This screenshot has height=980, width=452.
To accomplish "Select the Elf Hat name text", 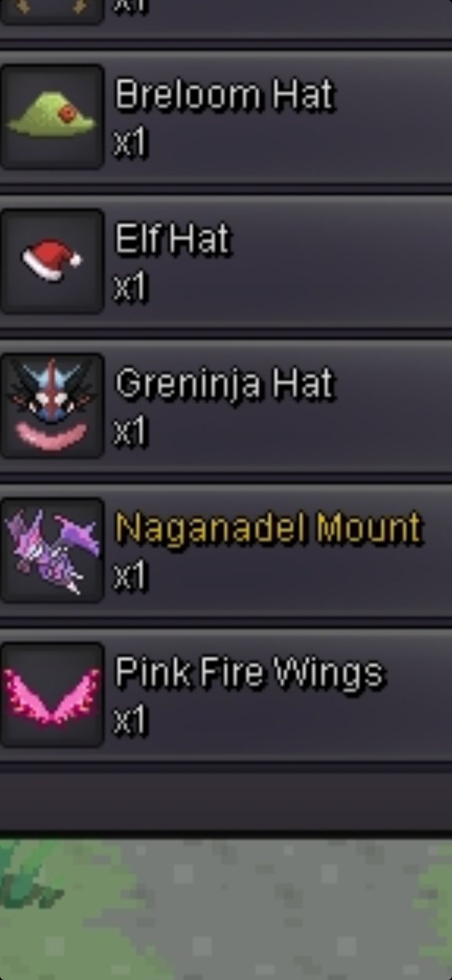I will (x=173, y=239).
